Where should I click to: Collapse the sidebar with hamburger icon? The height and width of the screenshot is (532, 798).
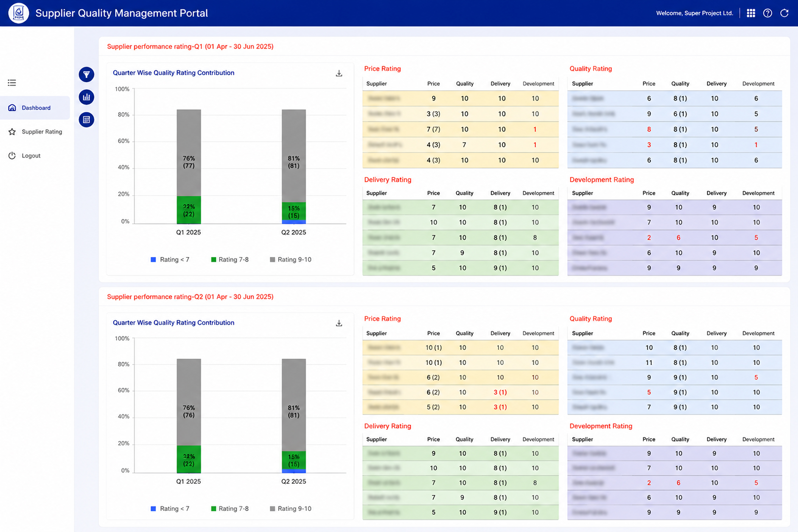tap(12, 82)
